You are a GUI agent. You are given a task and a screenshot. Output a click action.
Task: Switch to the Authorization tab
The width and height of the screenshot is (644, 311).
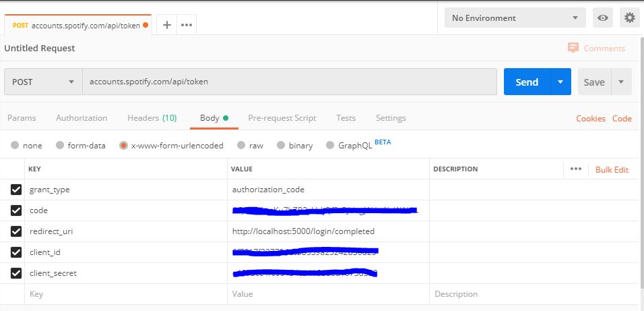tap(82, 118)
